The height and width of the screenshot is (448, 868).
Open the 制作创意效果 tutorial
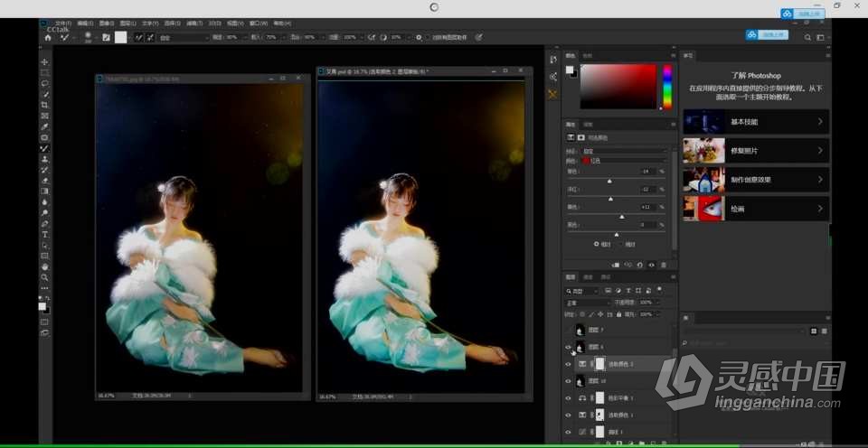pos(756,180)
